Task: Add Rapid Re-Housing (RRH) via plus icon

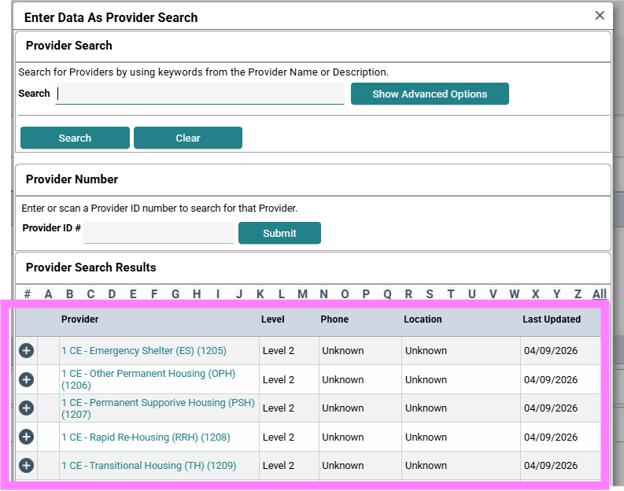Action: click(26, 437)
